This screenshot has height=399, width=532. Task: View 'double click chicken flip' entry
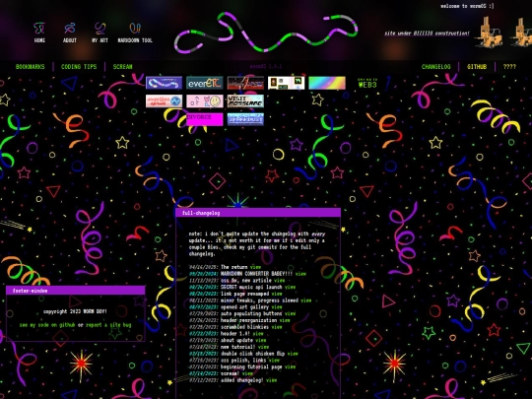[293, 354]
